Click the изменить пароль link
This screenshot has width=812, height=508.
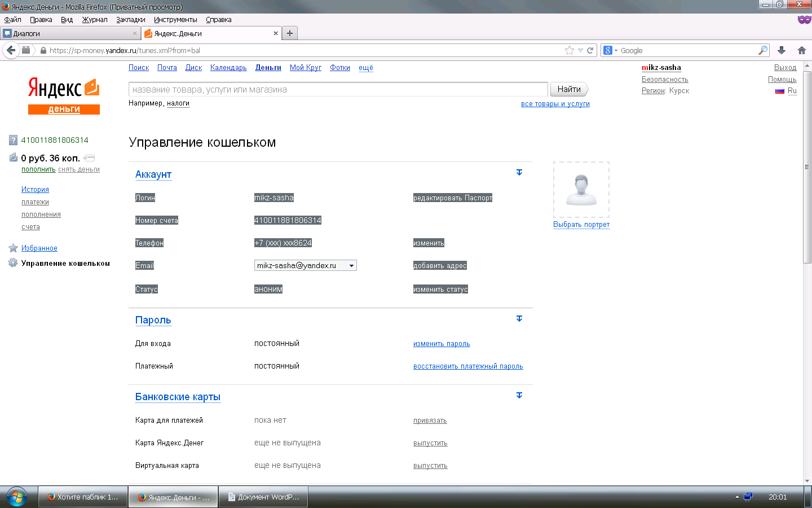click(442, 344)
